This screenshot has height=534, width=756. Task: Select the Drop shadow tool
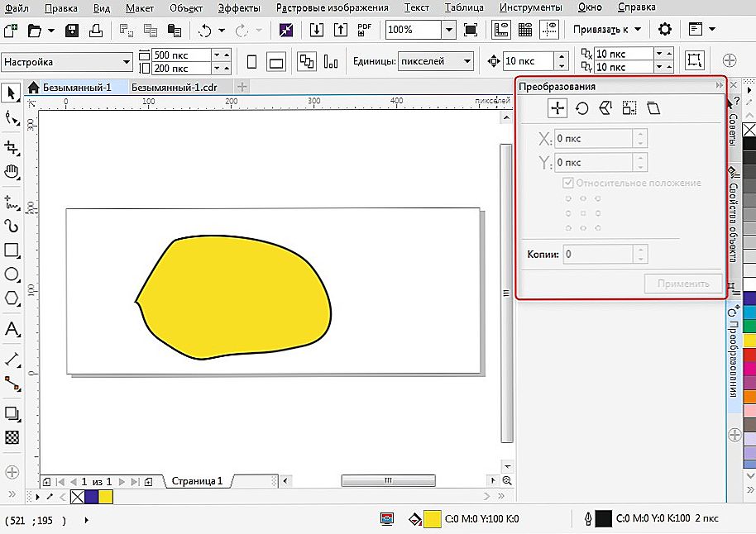point(12,413)
